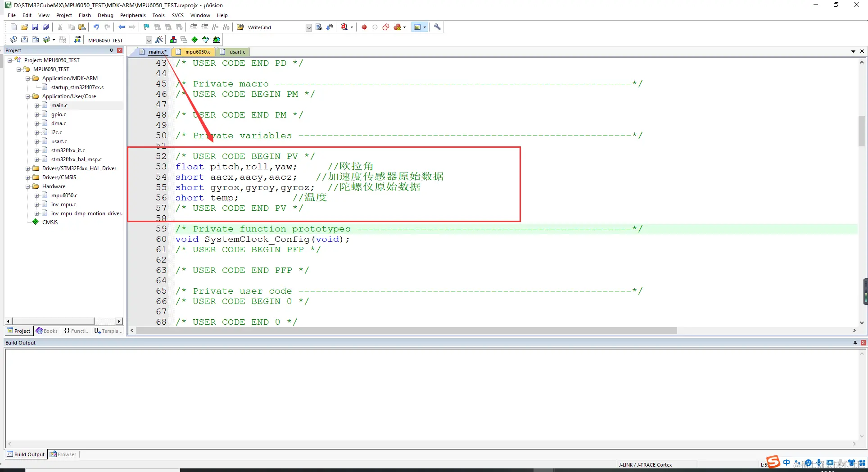Save the current file with Save icon
This screenshot has height=472, width=868.
coord(35,27)
